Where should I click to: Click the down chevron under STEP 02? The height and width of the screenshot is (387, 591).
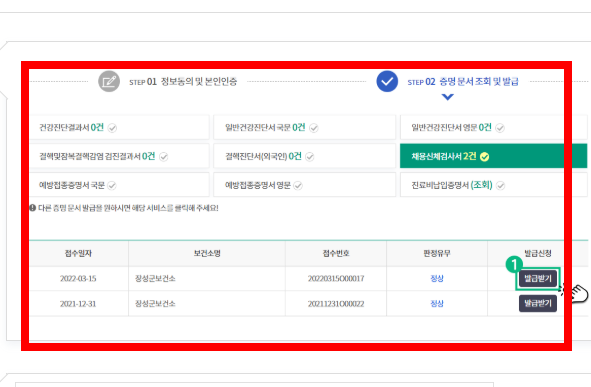[x=447, y=97]
